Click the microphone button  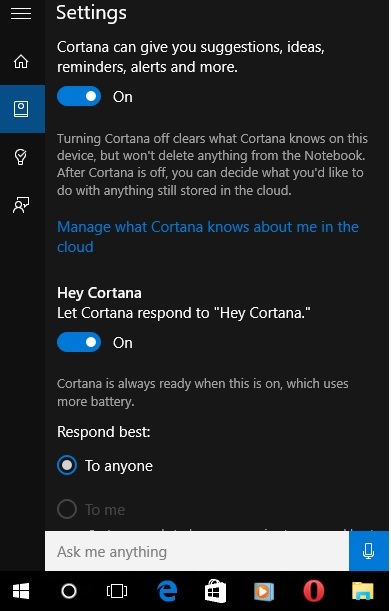click(368, 551)
